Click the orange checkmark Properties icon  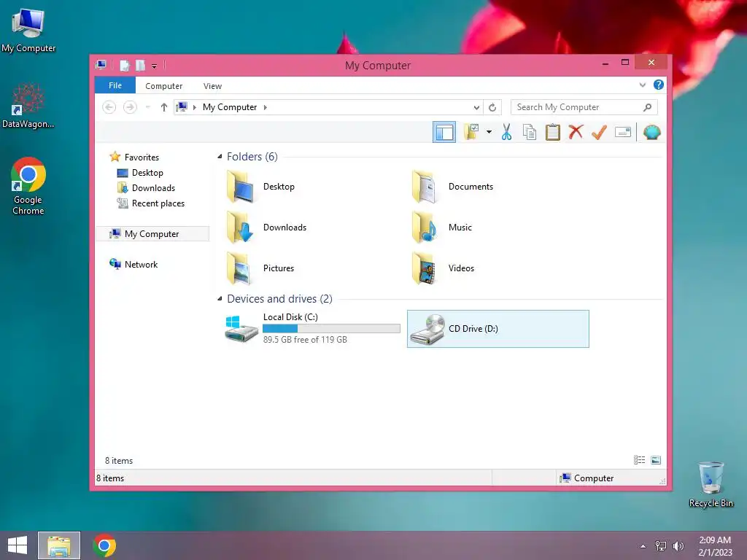point(599,132)
